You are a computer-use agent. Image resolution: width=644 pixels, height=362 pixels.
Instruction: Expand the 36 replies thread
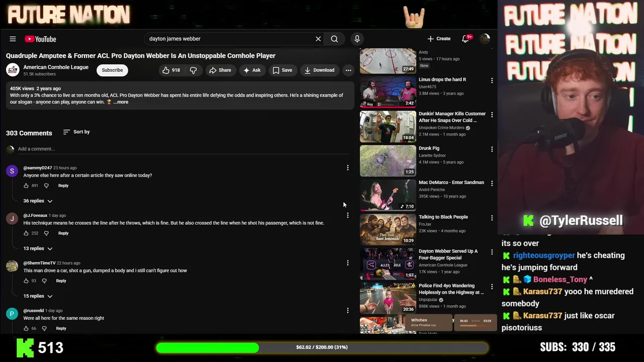click(38, 201)
